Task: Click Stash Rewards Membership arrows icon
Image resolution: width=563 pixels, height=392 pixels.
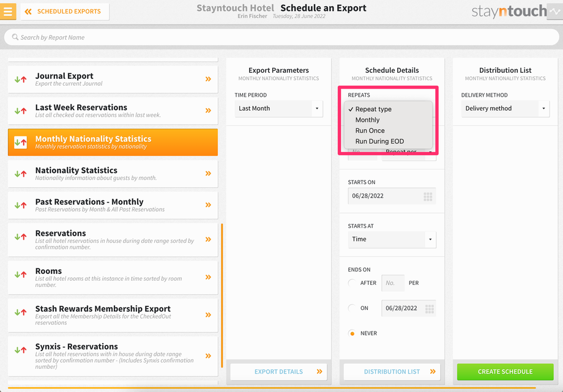Action: click(20, 312)
